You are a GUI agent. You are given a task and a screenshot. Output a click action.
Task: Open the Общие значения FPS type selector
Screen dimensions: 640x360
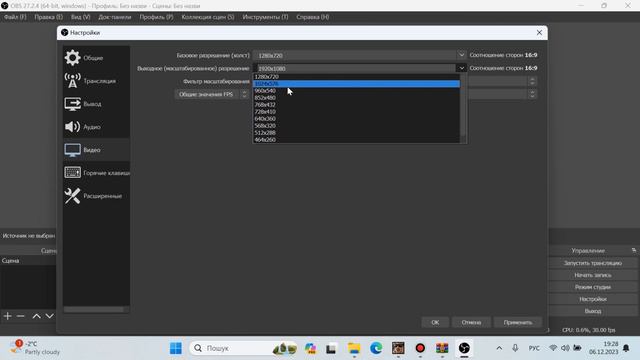point(212,94)
